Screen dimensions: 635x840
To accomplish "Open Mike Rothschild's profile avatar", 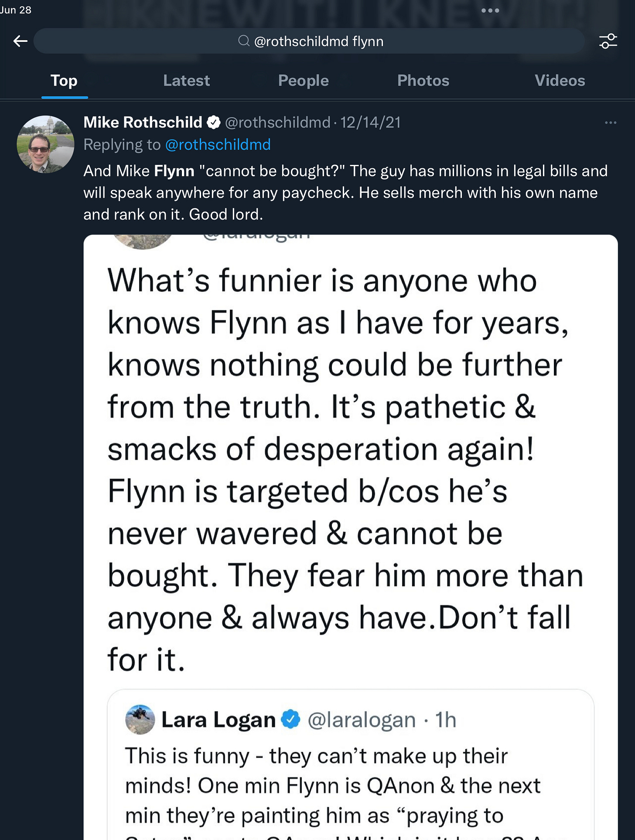I will tap(45, 144).
